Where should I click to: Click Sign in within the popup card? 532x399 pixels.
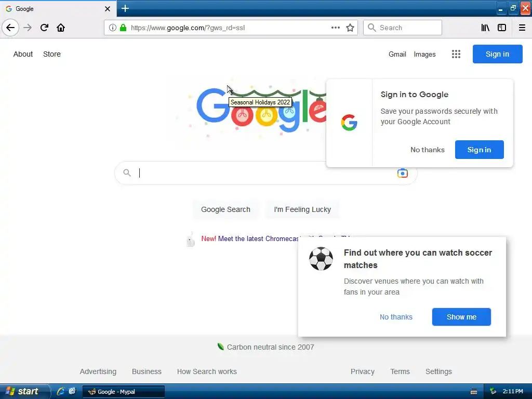(479, 150)
